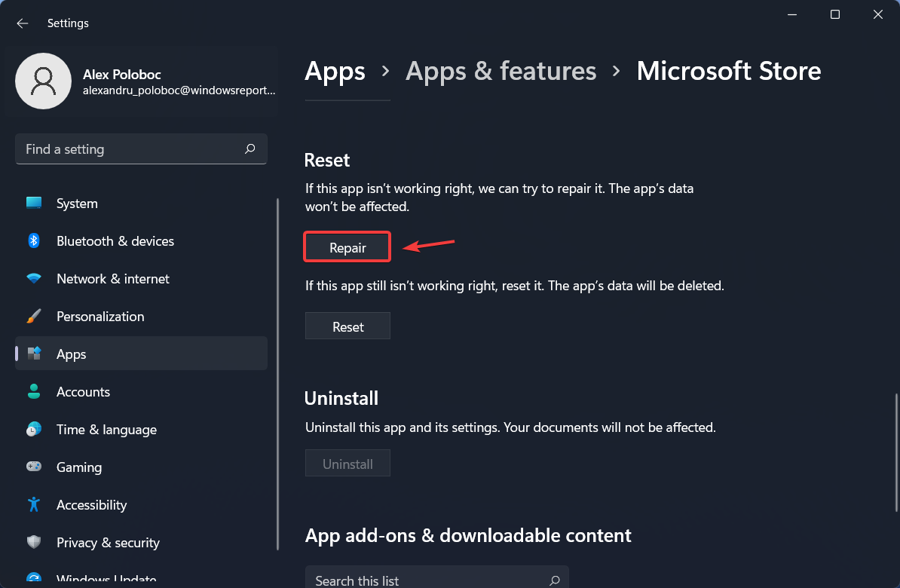Open Privacy & security
900x588 pixels.
click(141, 543)
